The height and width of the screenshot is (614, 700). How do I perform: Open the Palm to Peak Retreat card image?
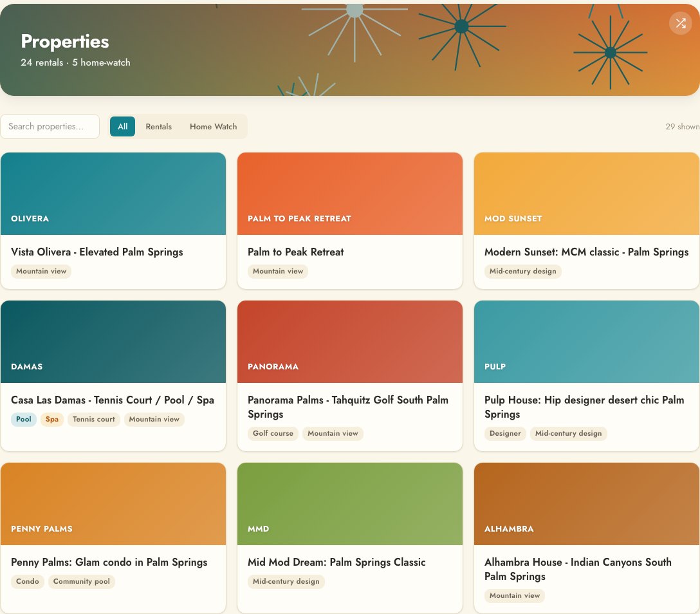(x=350, y=194)
